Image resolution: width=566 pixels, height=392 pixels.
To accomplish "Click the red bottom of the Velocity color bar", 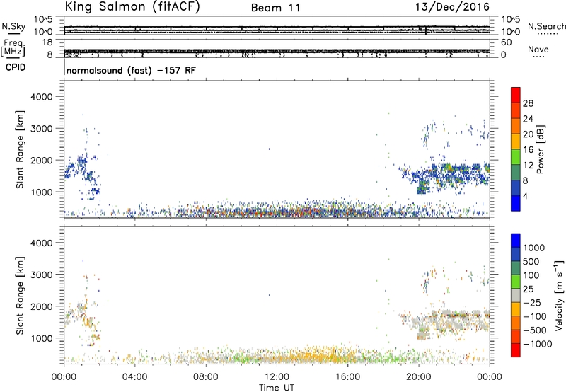I will 516,350.
